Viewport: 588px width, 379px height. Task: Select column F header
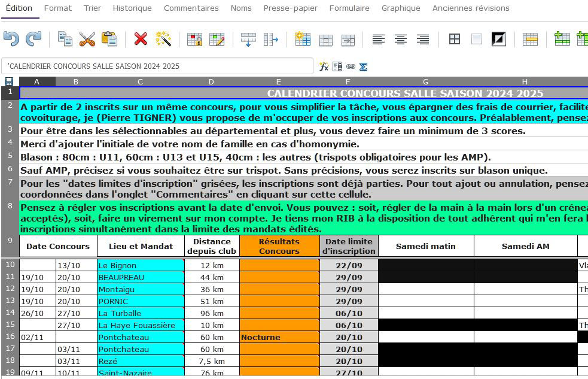[x=348, y=81]
